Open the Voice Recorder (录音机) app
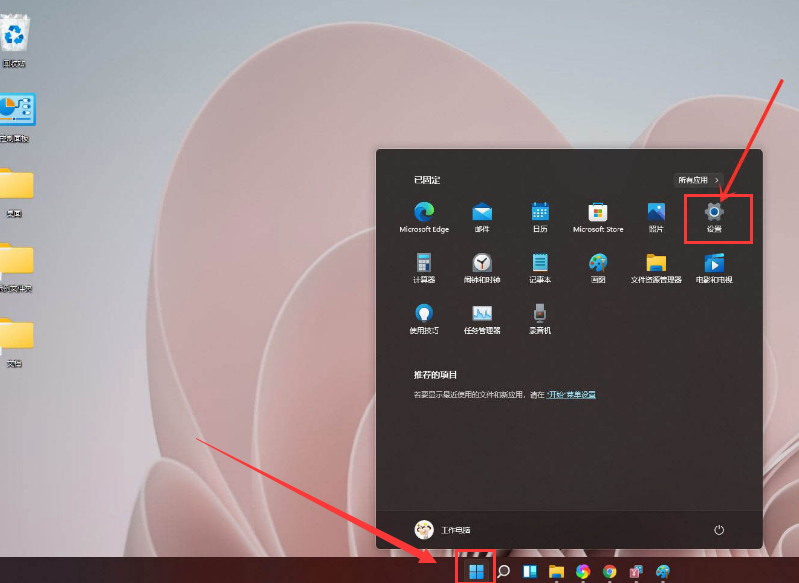 point(540,319)
